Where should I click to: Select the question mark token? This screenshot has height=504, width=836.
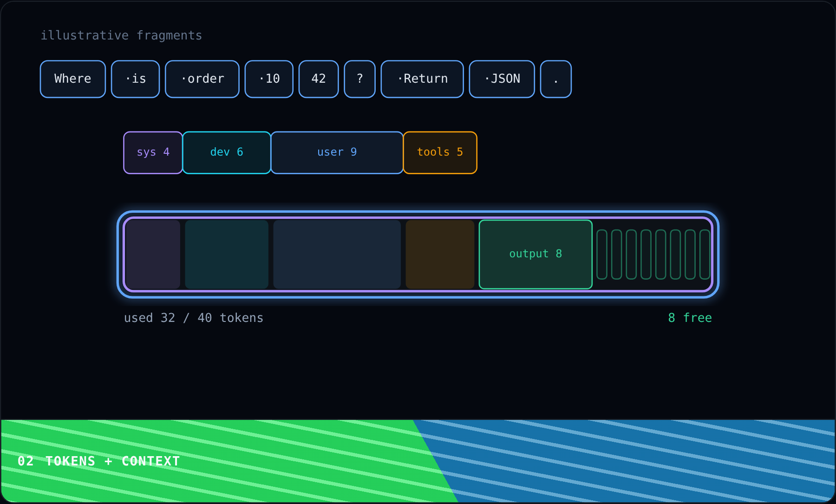pos(360,79)
